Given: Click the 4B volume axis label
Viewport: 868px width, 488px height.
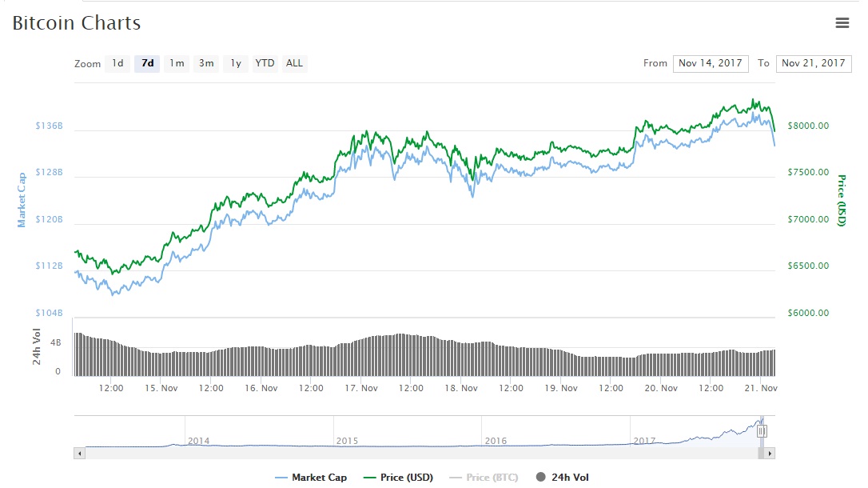Looking at the screenshot, I should pos(55,343).
